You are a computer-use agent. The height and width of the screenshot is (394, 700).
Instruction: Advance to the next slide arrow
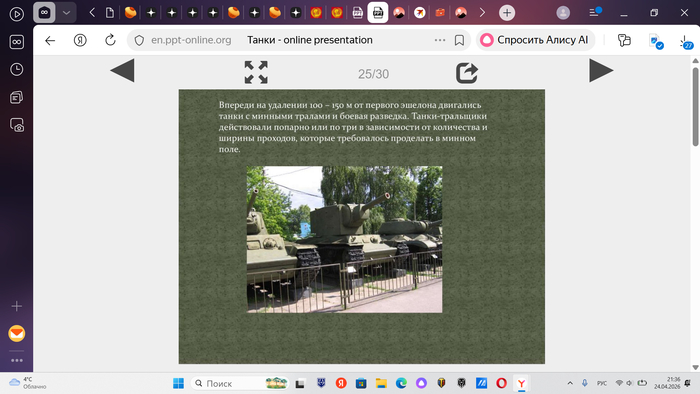601,71
